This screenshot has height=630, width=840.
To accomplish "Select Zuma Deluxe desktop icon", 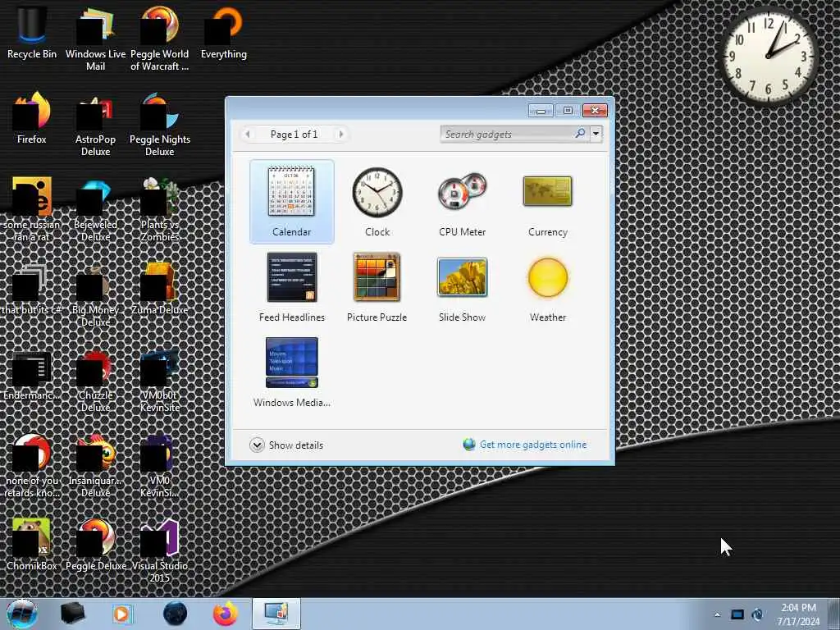I will tap(160, 288).
